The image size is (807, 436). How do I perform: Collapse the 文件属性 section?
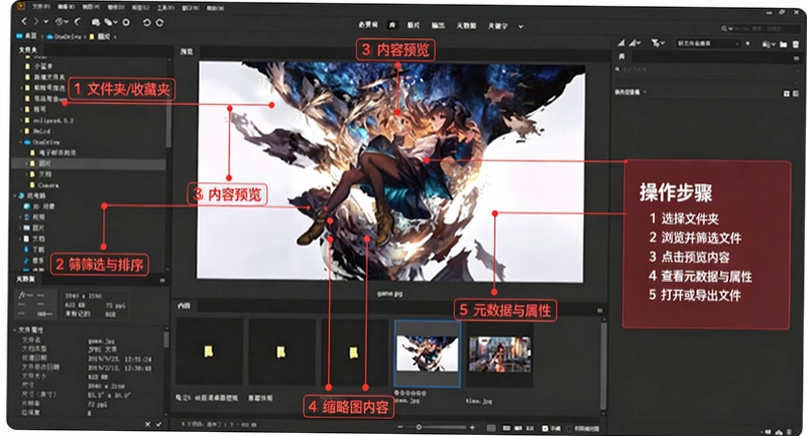[x=15, y=329]
